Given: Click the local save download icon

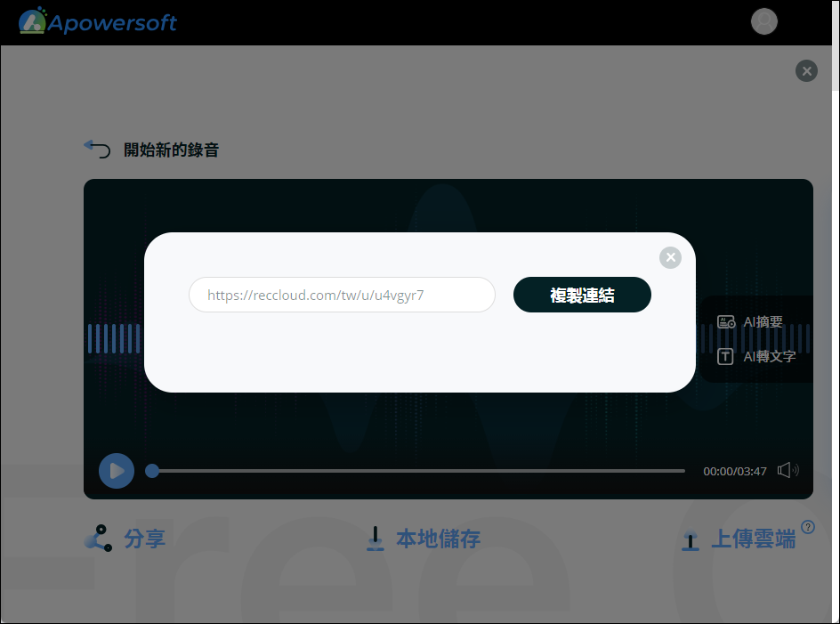Looking at the screenshot, I should click(x=375, y=539).
